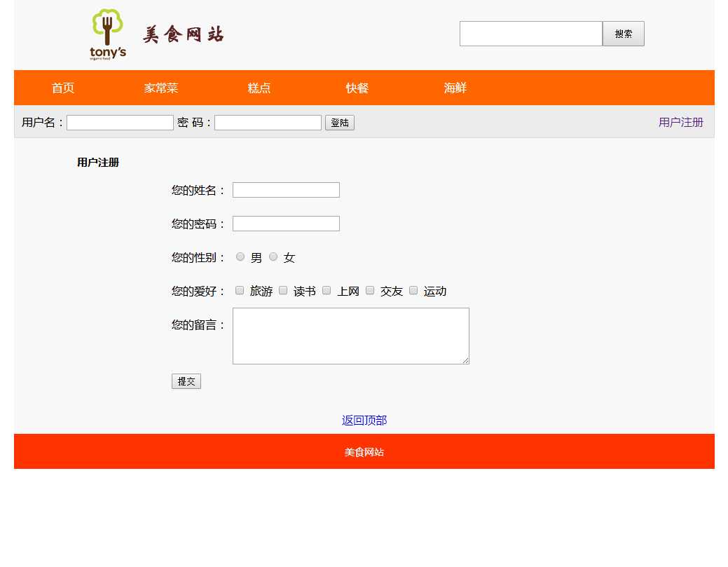Submit the form with 提交 button
Screen dimensions: 728x567
point(186,381)
